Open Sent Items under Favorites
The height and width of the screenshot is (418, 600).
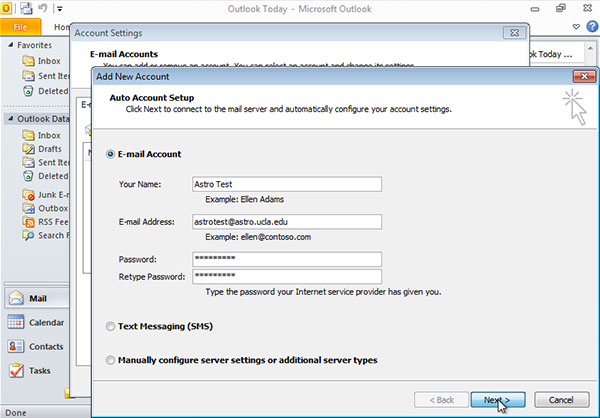tap(45, 76)
